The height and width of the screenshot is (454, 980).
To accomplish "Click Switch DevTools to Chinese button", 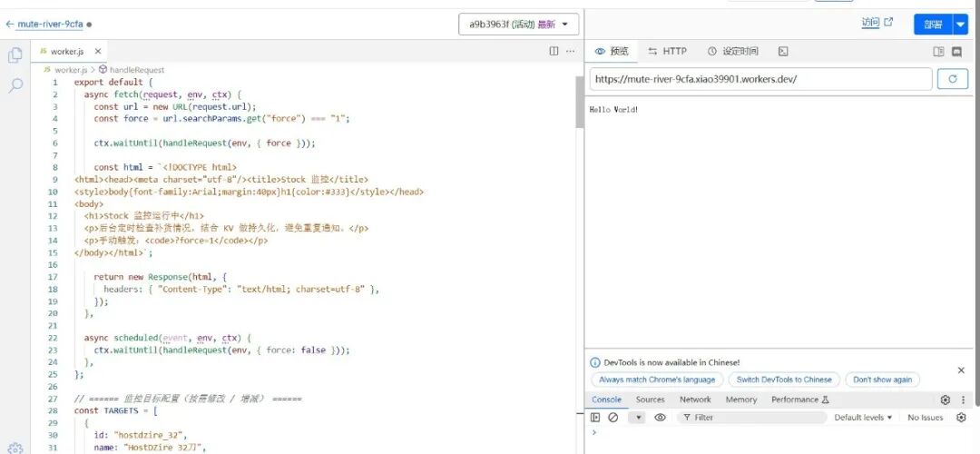I will coord(784,380).
